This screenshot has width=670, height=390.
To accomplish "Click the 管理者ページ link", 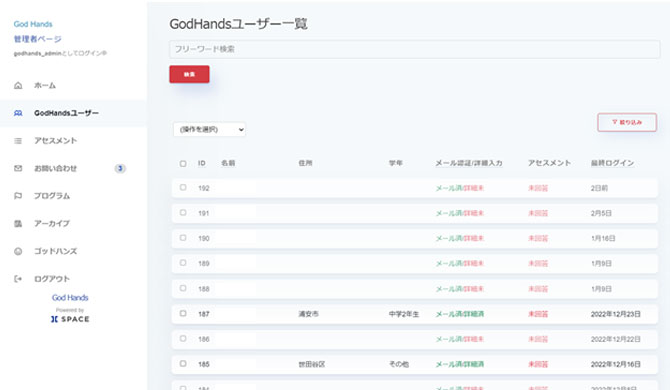I will pos(38,39).
